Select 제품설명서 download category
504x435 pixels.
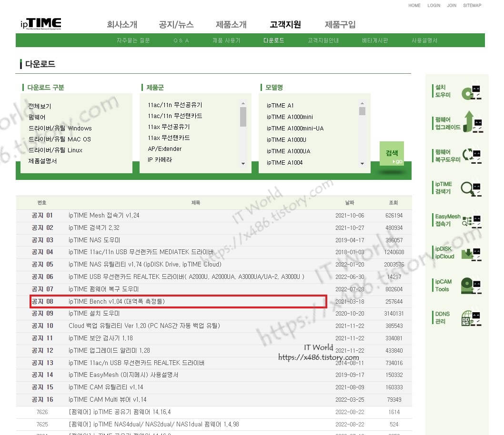tap(42, 161)
